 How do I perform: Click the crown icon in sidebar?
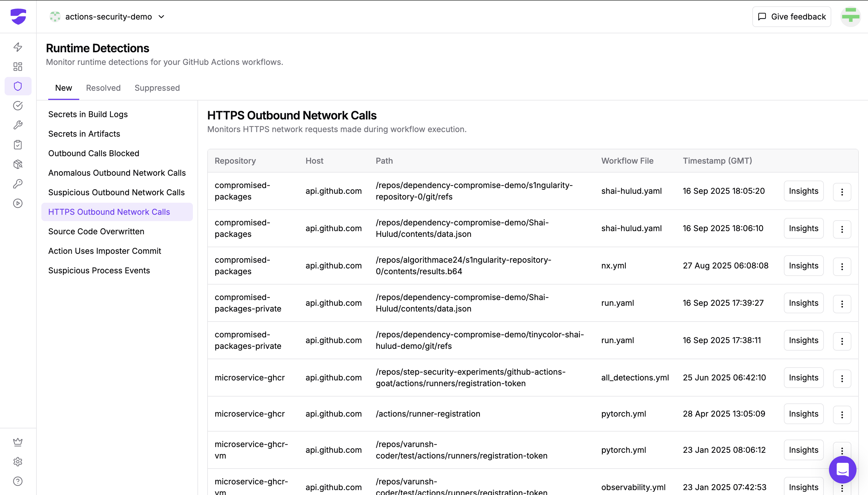[x=18, y=442]
